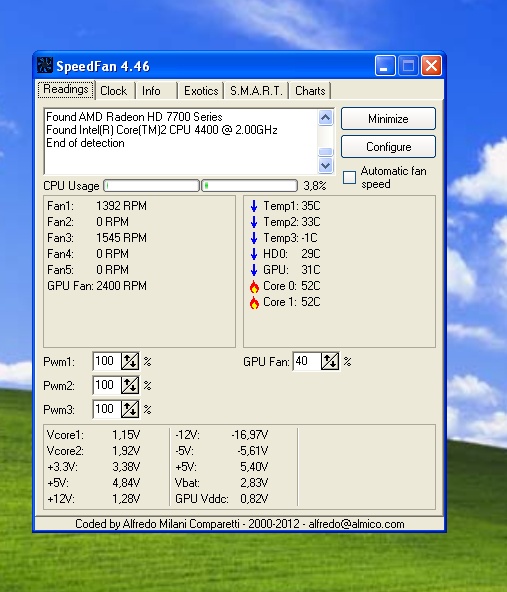
Task: Click the flame icon beside Core 1
Action: [x=254, y=302]
